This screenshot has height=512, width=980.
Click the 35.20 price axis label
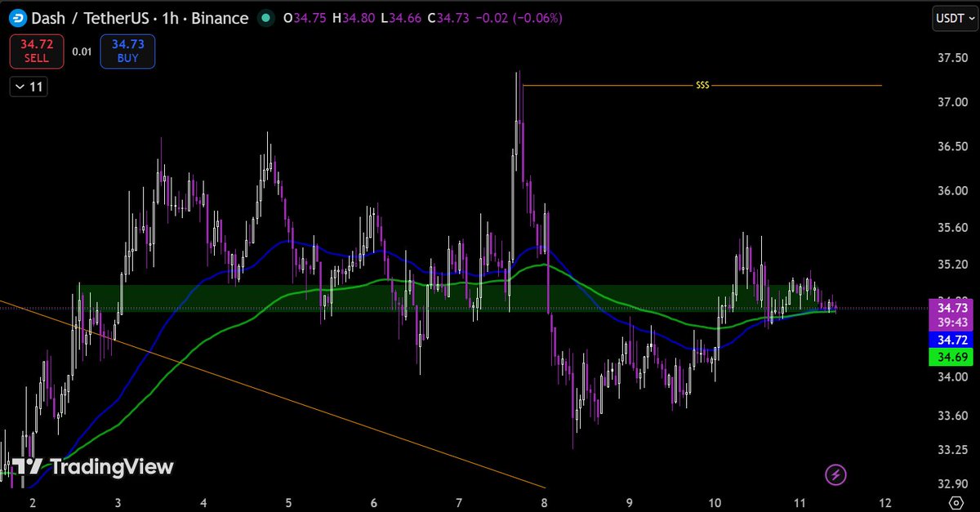[951, 265]
